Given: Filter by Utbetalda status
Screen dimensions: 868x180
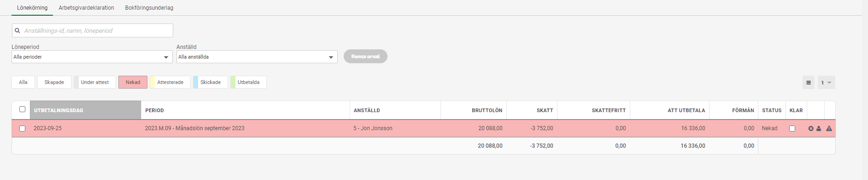Looking at the screenshot, I should click(248, 82).
